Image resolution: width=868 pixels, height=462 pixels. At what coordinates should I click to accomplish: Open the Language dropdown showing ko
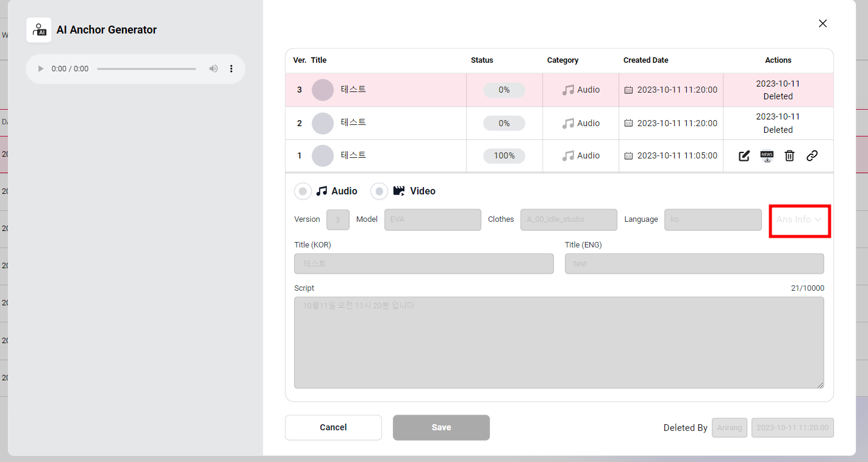click(x=712, y=219)
